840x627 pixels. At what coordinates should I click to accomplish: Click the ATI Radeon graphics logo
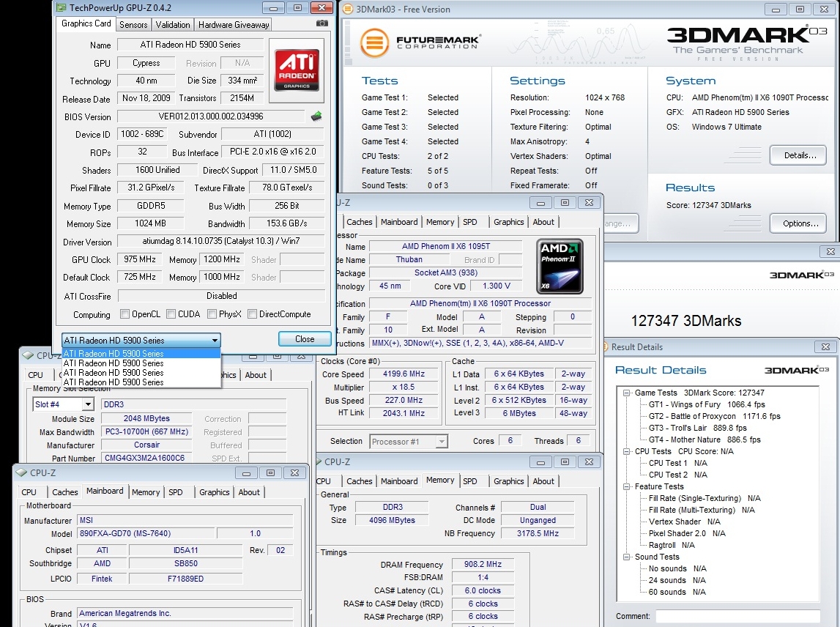pos(297,70)
